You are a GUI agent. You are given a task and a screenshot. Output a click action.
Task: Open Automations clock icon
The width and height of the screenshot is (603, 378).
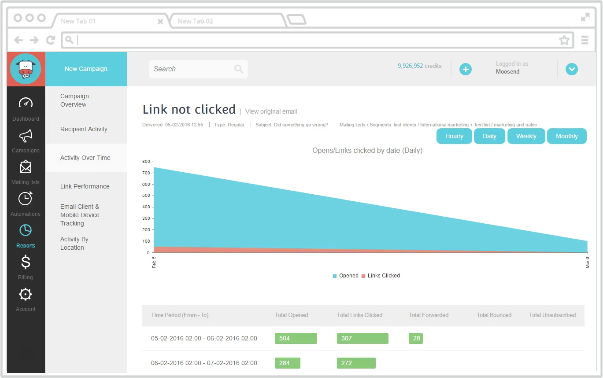pos(25,198)
